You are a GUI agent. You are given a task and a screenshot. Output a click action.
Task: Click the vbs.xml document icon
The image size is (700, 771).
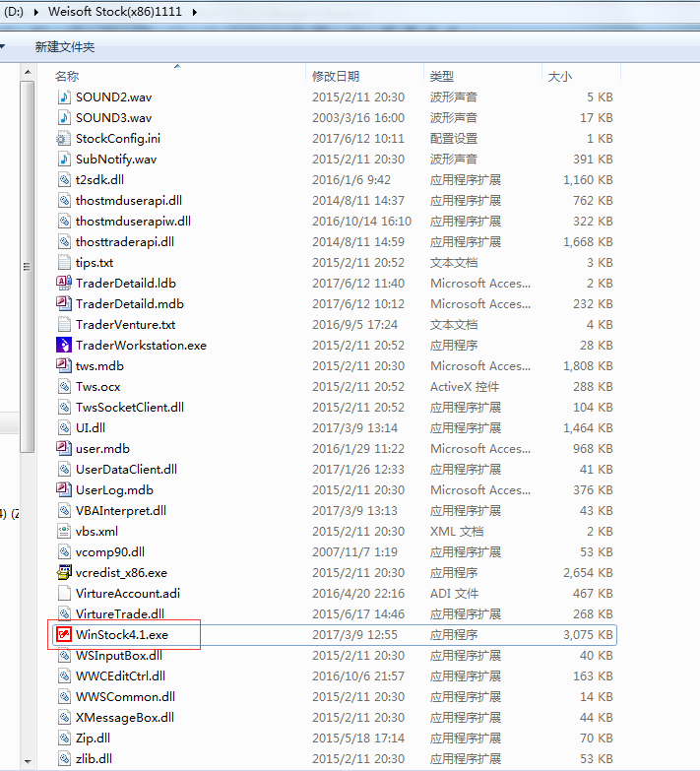[64, 531]
